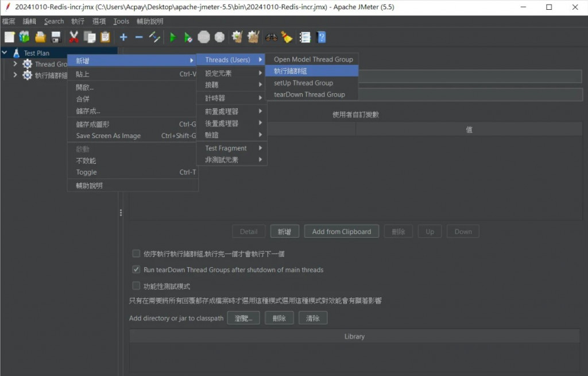Open the 設定元素 submenu
Image resolution: width=588 pixels, height=376 pixels.
tap(232, 73)
